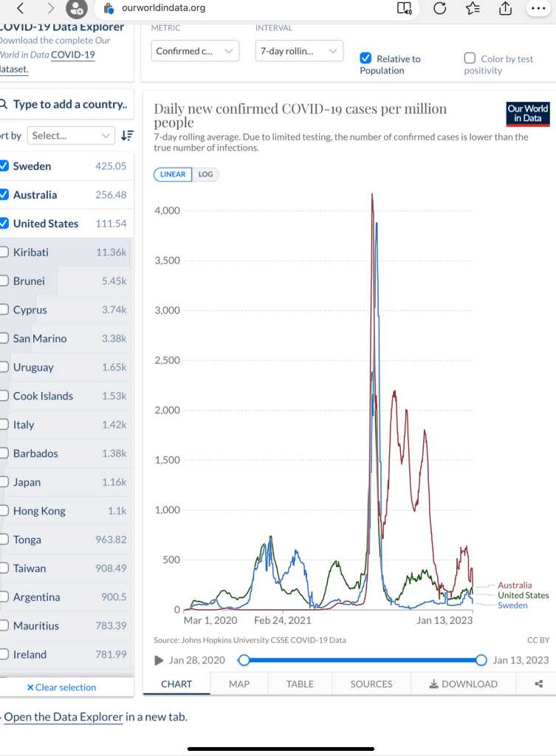Open the browser more options menu
This screenshot has height=756, width=556.
(540, 9)
